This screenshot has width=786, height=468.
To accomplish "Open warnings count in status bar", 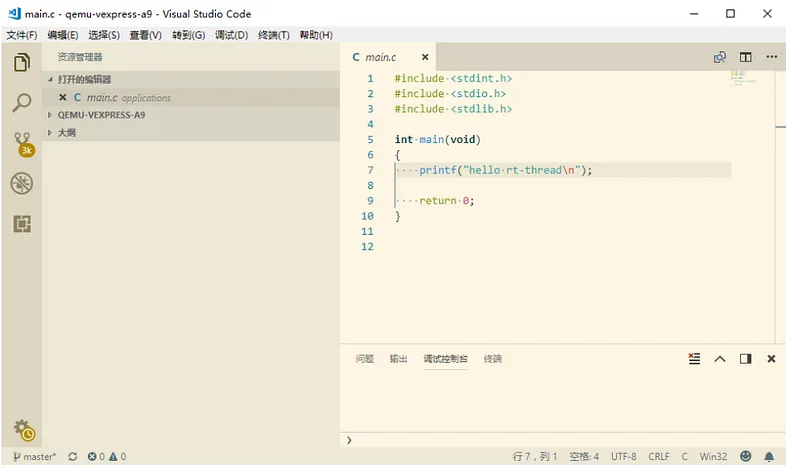I will click(x=118, y=456).
